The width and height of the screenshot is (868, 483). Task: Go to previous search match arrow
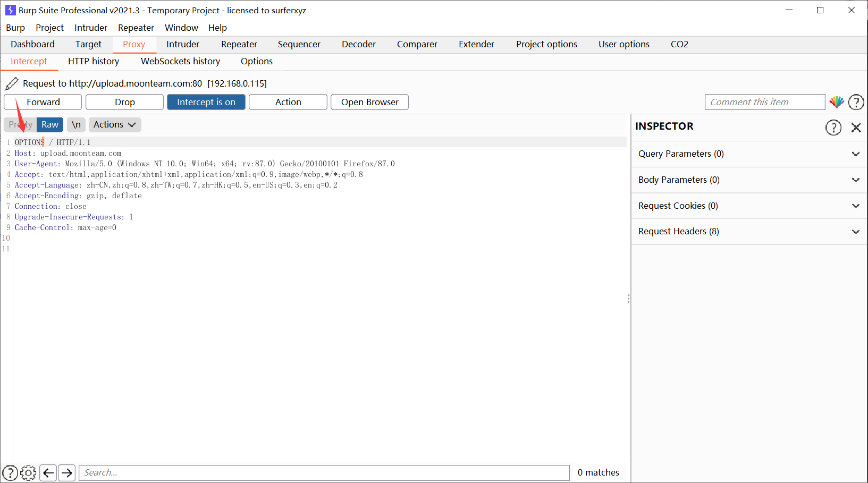(48, 473)
